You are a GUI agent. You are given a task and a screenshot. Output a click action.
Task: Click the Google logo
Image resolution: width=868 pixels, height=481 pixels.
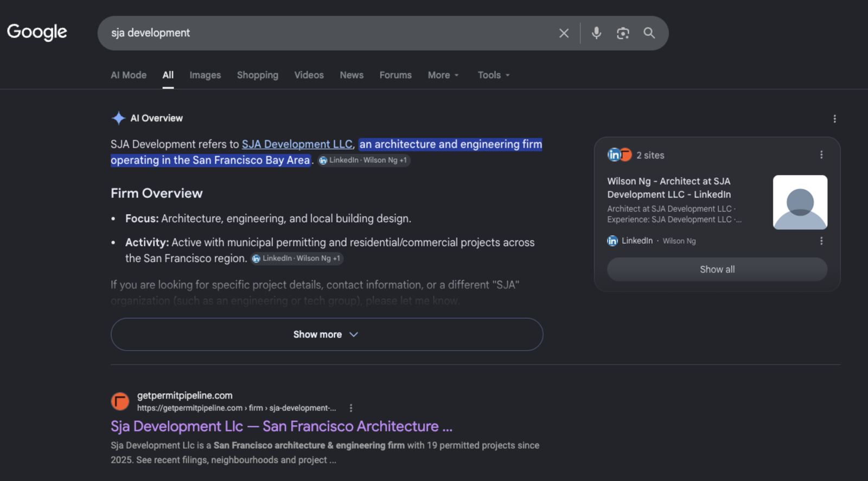tap(37, 32)
